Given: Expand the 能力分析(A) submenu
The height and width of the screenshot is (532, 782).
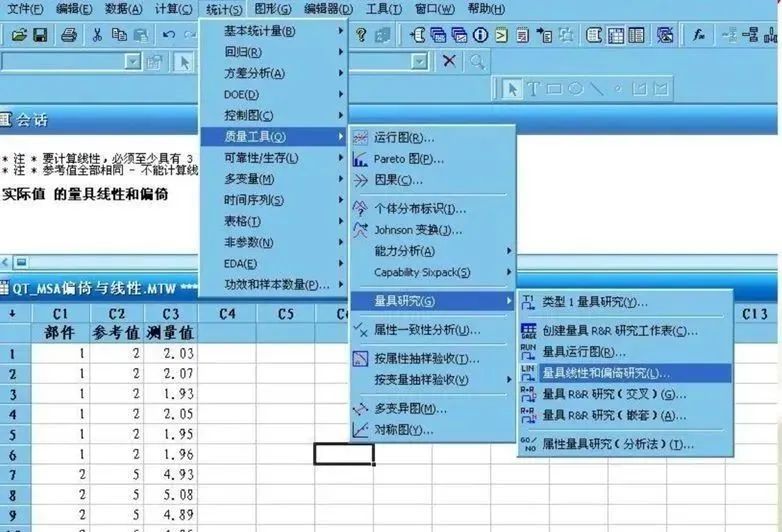Looking at the screenshot, I should pos(433,251).
